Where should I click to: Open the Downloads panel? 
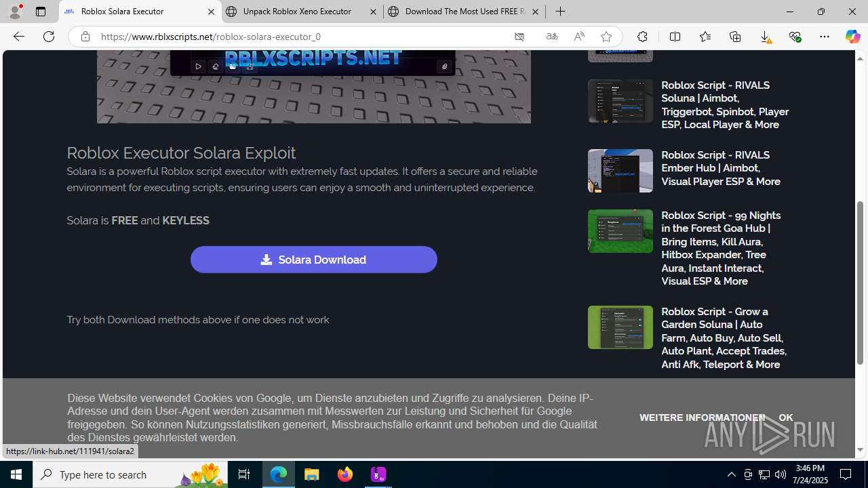click(765, 37)
